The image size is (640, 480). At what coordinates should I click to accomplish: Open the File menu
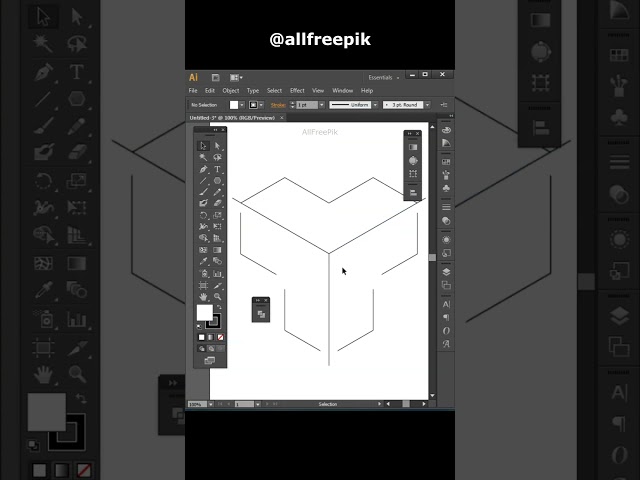pyautogui.click(x=193, y=91)
